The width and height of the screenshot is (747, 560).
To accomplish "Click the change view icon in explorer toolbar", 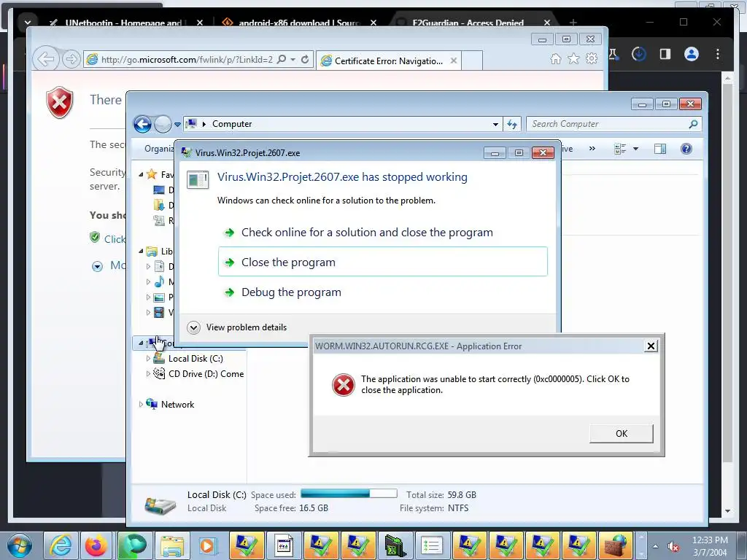I will (620, 149).
